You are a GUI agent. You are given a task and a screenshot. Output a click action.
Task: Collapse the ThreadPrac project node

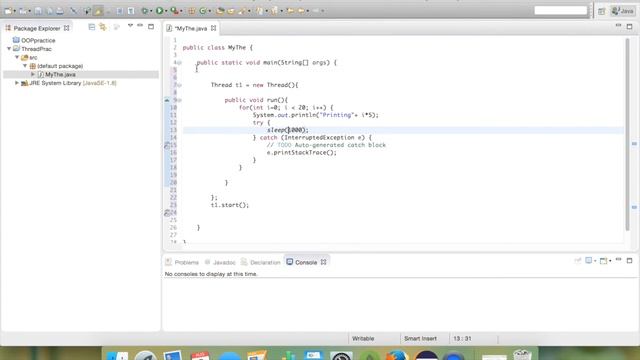tap(9, 49)
